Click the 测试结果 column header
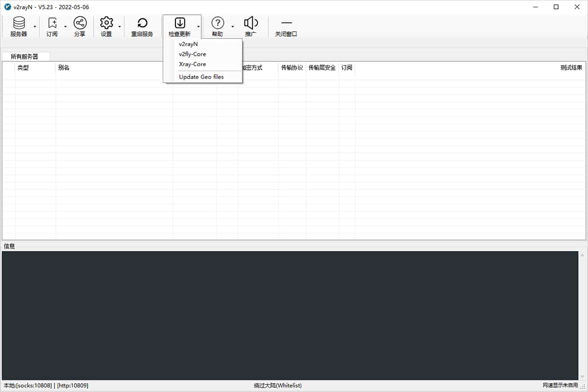 tap(571, 68)
